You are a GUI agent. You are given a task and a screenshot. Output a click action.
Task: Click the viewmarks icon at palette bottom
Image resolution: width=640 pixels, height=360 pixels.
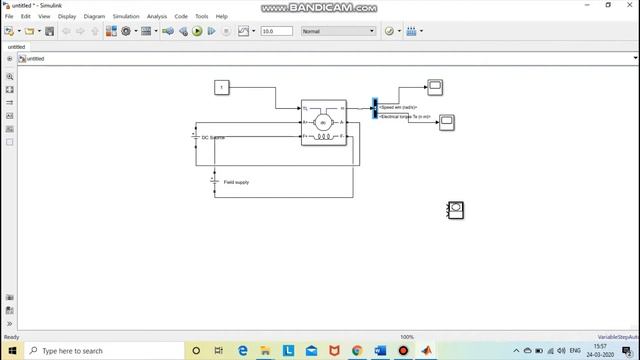[x=10, y=298]
